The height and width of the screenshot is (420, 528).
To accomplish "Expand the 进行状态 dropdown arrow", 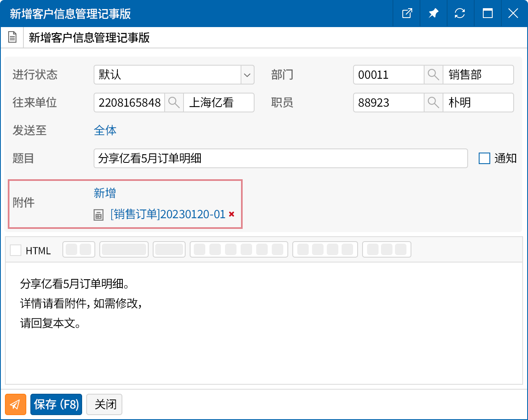I will point(247,75).
